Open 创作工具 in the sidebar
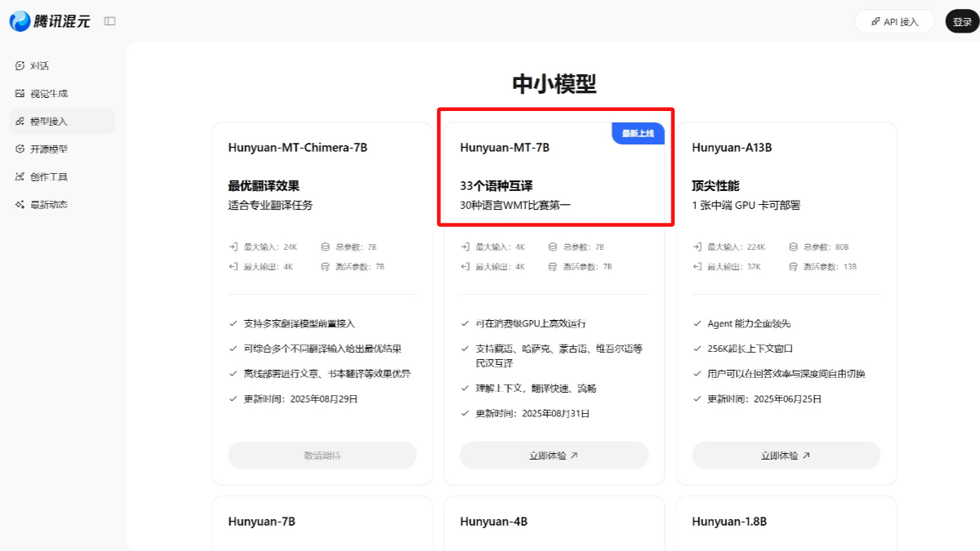The height and width of the screenshot is (551, 980). click(x=62, y=176)
